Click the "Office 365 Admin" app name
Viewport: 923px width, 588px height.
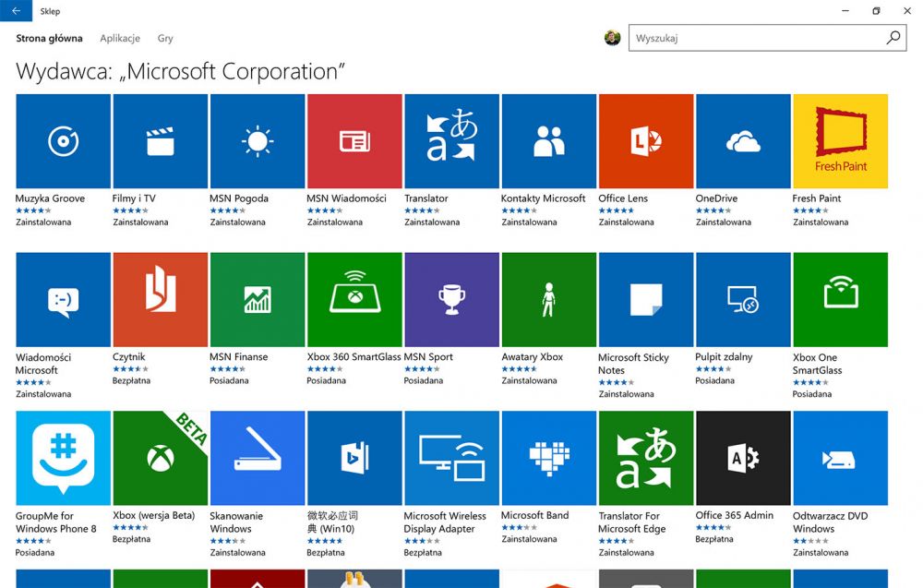pos(734,515)
